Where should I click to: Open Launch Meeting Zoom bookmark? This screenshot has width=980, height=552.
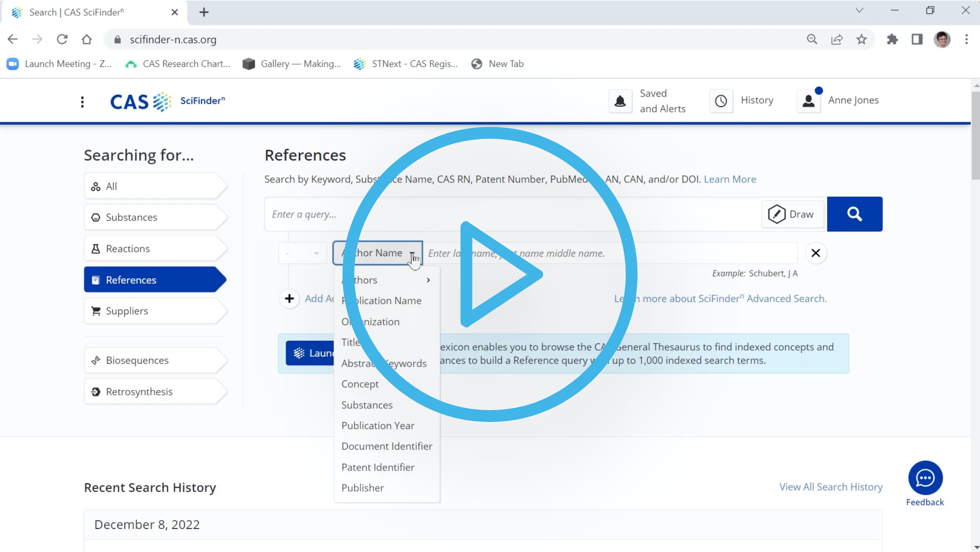(59, 64)
